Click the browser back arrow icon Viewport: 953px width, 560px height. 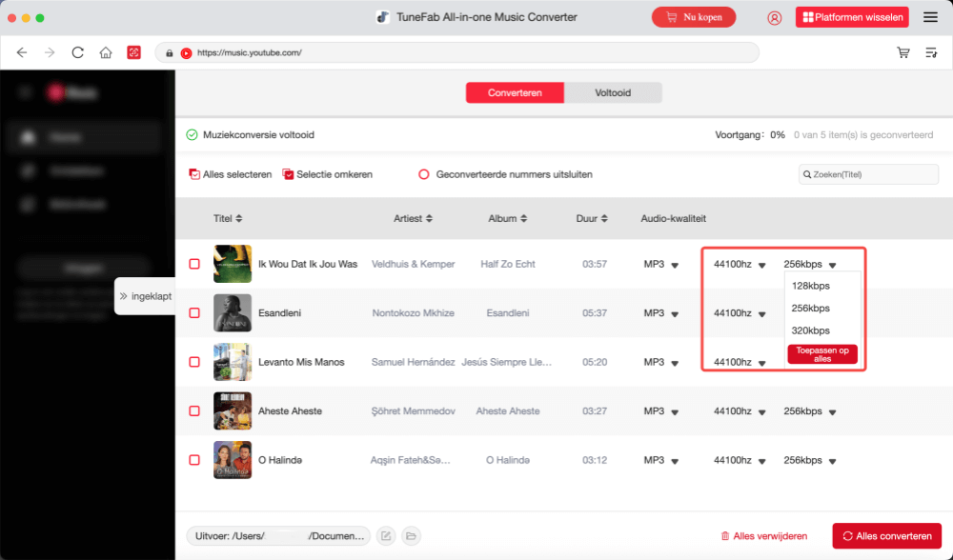(22, 52)
